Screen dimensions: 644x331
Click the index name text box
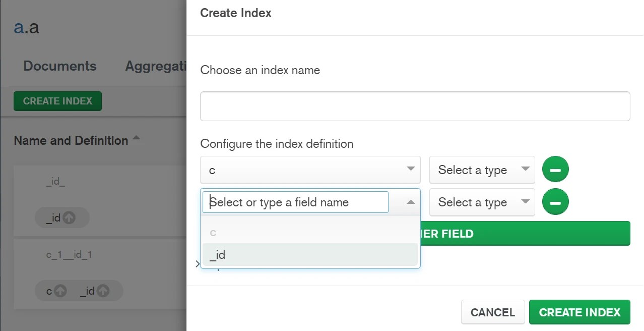(415, 106)
